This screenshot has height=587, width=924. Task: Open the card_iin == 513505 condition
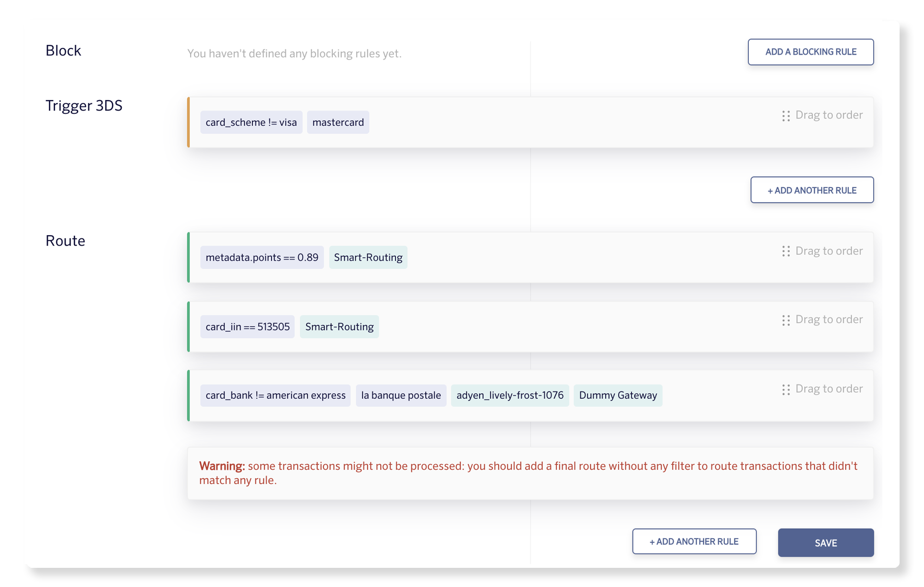click(247, 327)
